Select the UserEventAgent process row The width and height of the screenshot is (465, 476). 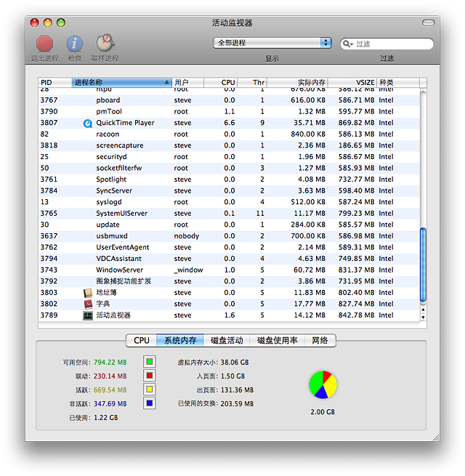click(229, 247)
